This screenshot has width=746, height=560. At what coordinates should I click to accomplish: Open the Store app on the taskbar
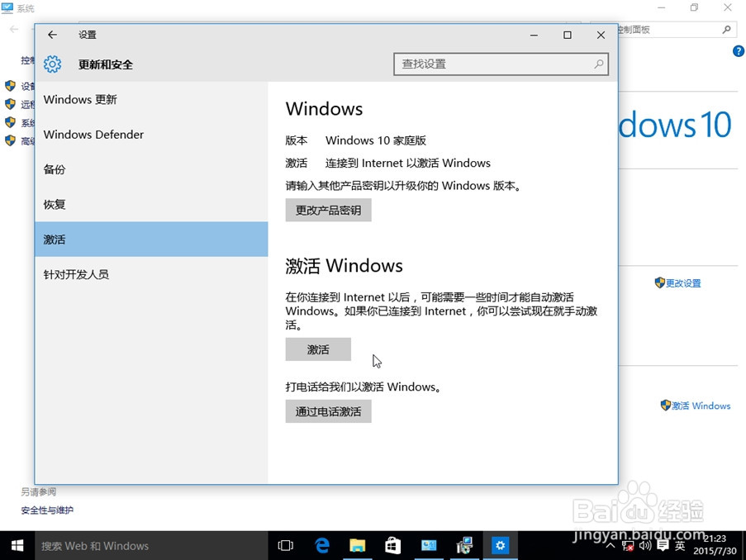[392, 546]
